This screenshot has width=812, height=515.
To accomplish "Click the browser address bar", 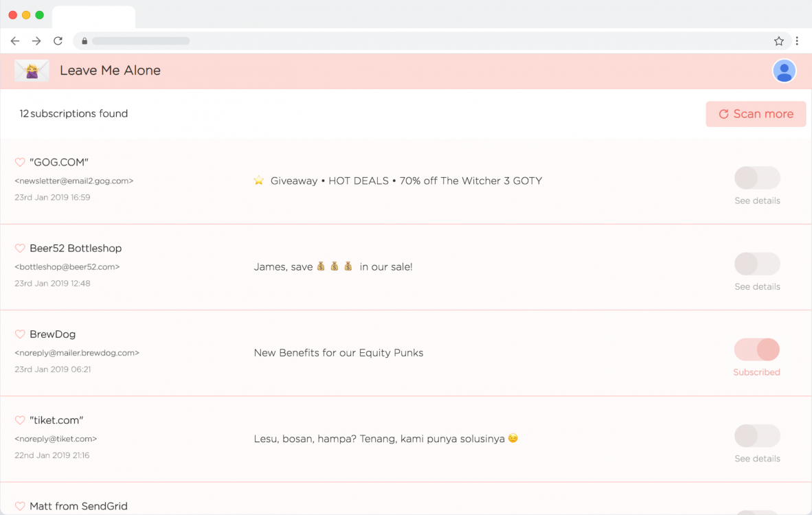I will tap(412, 41).
